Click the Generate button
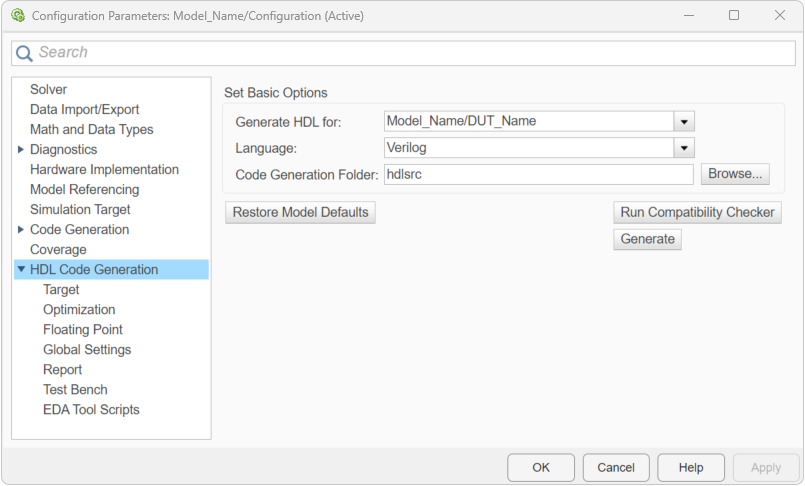Screen dimensions: 805x486 coord(647,240)
